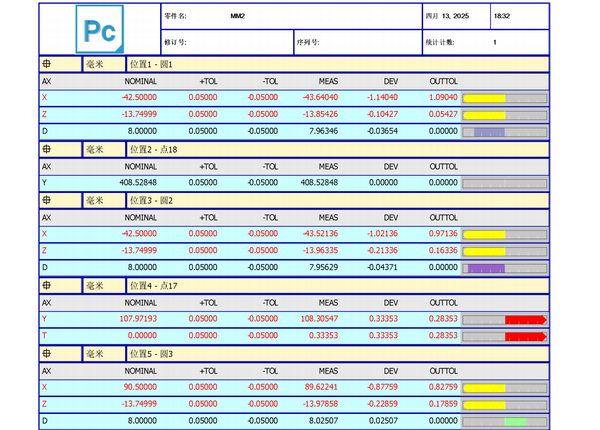Click the PC-DMIS Pc logo

coord(98,30)
